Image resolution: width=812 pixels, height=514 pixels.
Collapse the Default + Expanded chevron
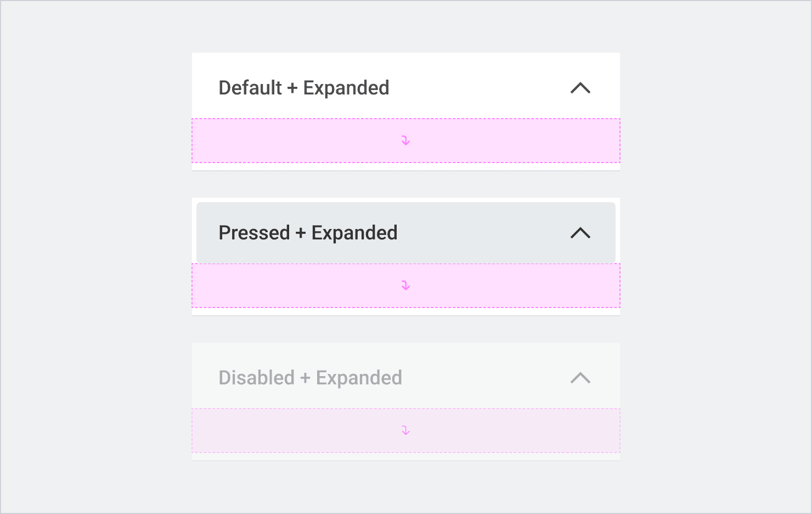[x=580, y=88]
